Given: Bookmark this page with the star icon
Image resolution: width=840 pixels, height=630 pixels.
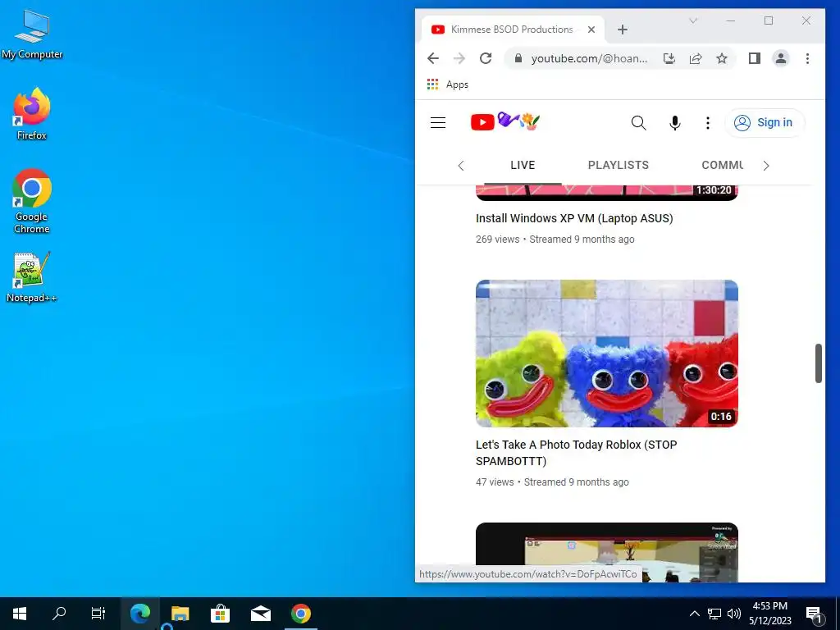Looking at the screenshot, I should coord(722,58).
